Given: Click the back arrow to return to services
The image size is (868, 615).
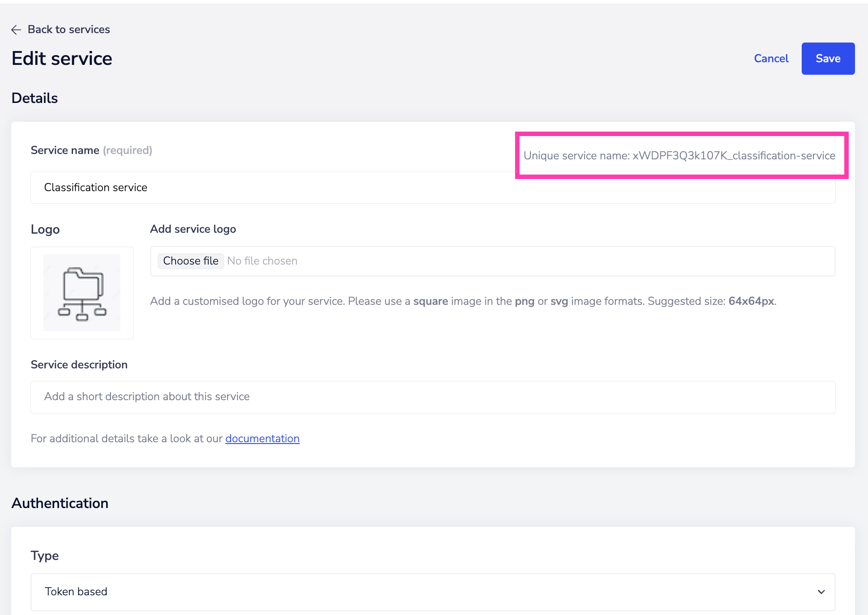Looking at the screenshot, I should [x=16, y=30].
